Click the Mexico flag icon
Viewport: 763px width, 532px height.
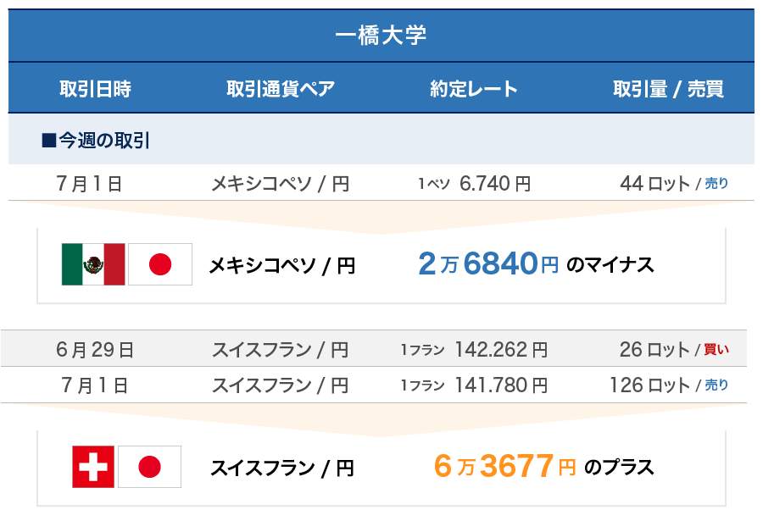point(93,264)
